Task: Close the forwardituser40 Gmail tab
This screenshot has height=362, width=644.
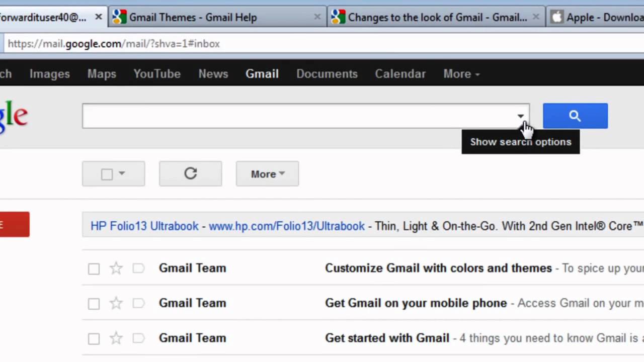Action: coord(99,17)
